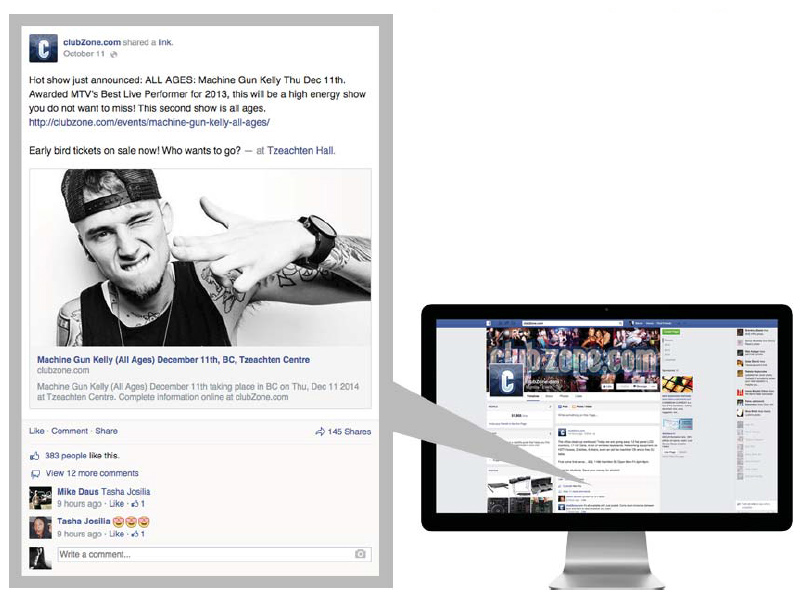Click the speech bubble icon beside View comments
The height and width of the screenshot is (597, 806).
tap(35, 474)
